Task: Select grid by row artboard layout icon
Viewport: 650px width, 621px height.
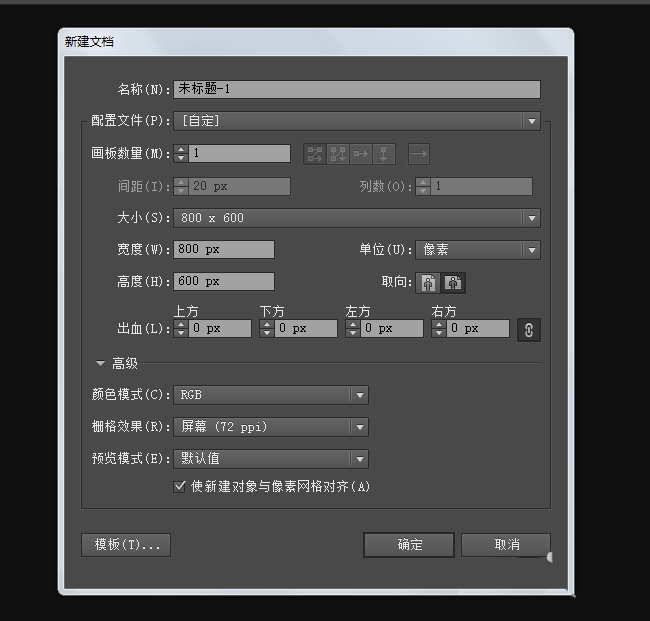Action: (315, 154)
